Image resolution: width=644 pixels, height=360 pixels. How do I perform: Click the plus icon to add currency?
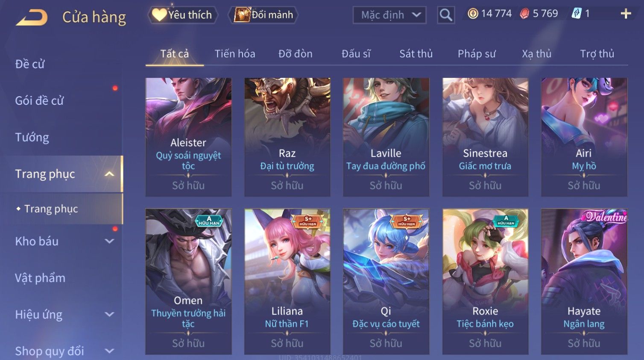coord(626,14)
